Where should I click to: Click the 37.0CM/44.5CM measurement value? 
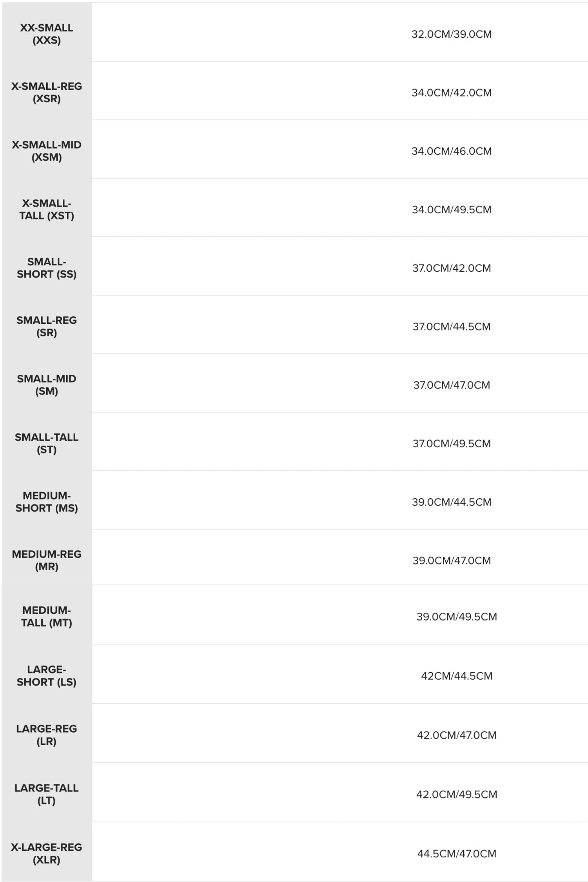[x=452, y=327]
